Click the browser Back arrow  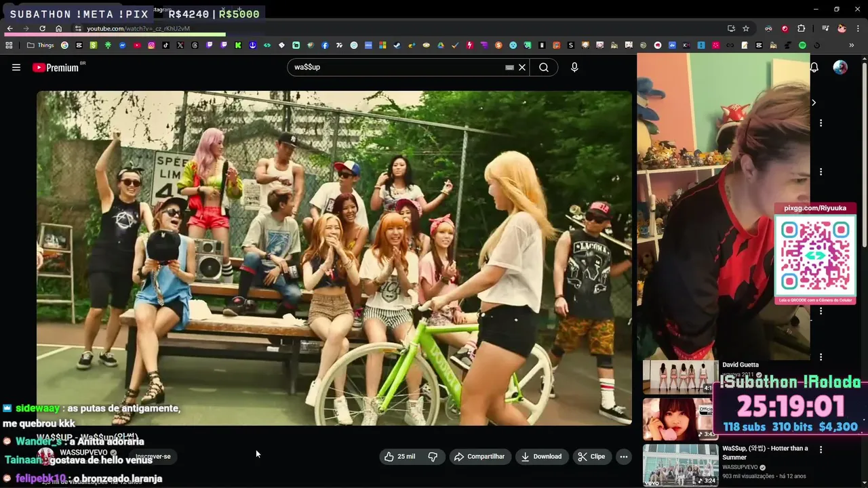click(x=10, y=28)
